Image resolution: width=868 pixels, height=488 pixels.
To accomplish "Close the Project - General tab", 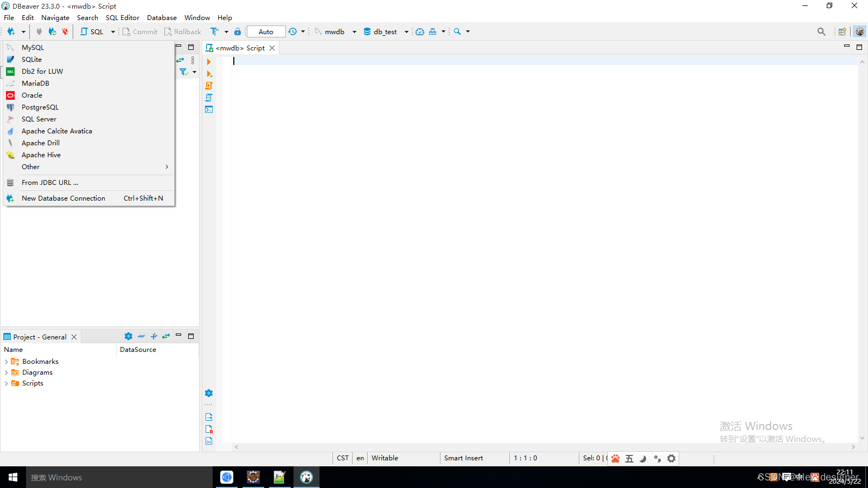I will pyautogui.click(x=74, y=337).
